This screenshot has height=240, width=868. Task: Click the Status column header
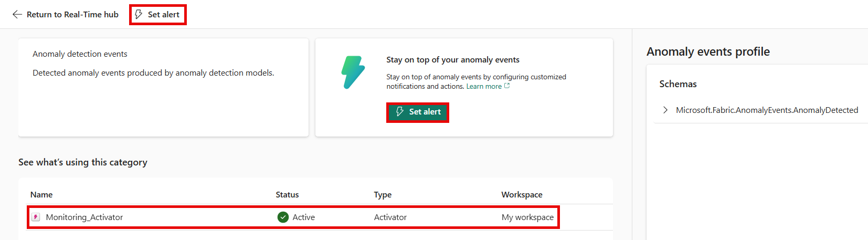[287, 195]
